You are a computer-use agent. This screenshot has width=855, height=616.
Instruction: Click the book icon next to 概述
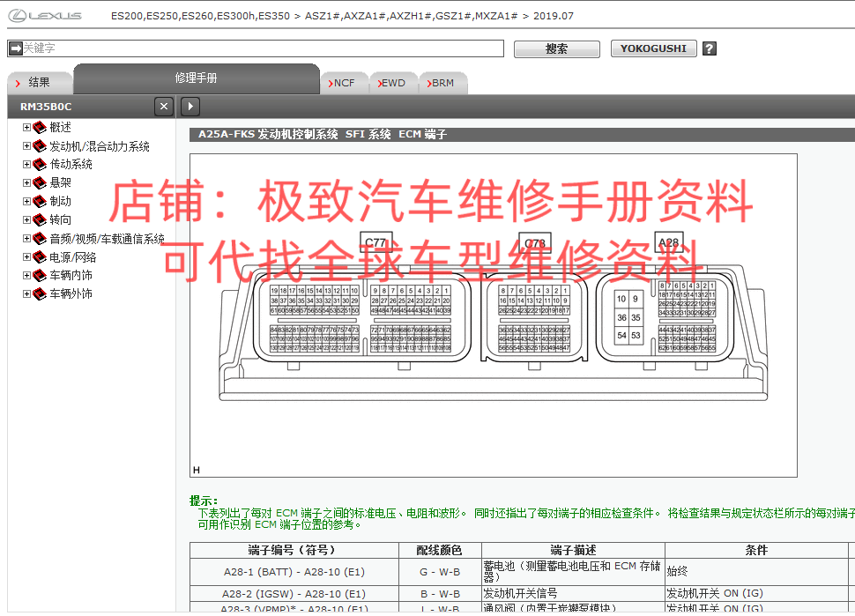(x=40, y=128)
